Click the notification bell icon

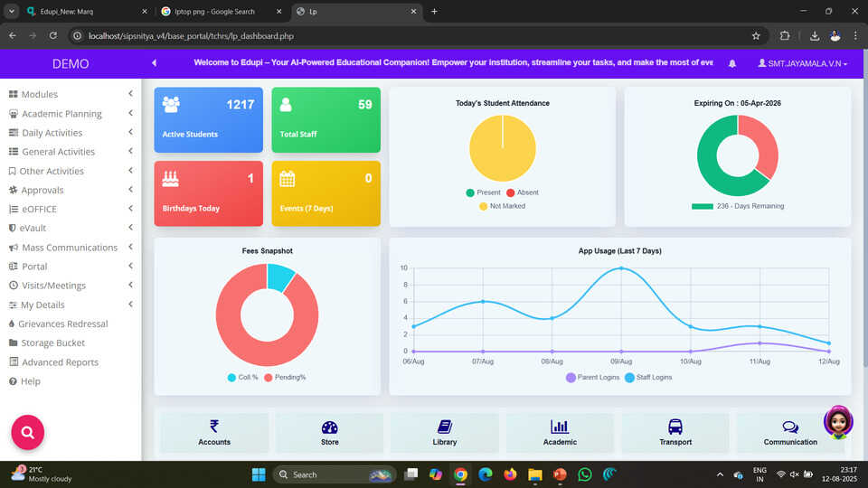tap(731, 63)
